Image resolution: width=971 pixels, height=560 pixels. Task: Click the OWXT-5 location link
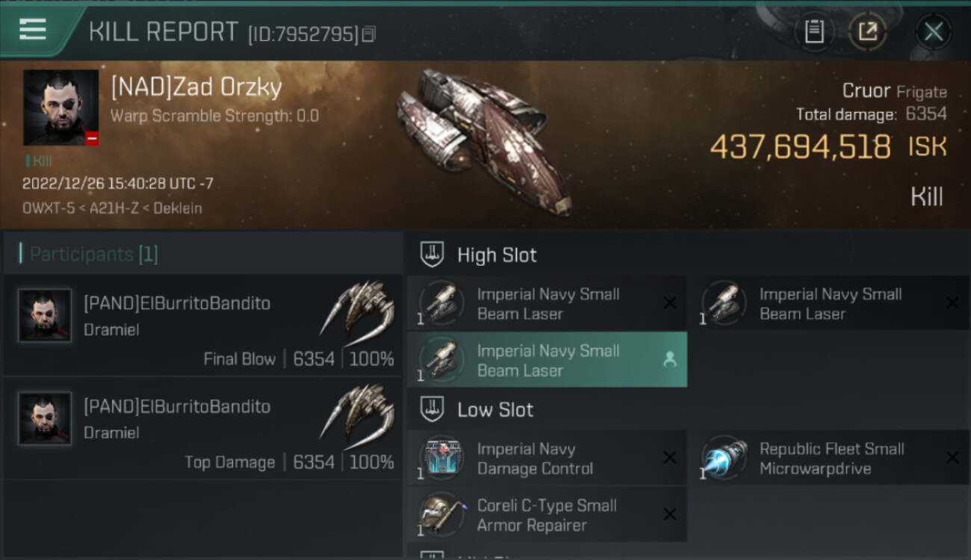(49, 208)
